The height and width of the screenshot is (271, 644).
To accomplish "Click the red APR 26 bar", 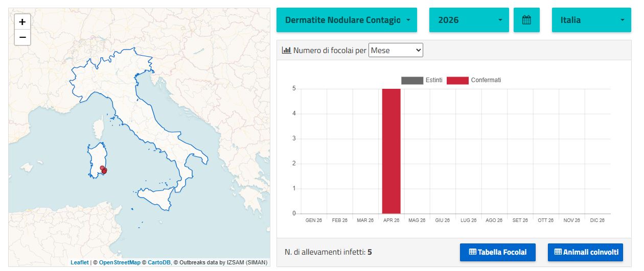I will [392, 151].
